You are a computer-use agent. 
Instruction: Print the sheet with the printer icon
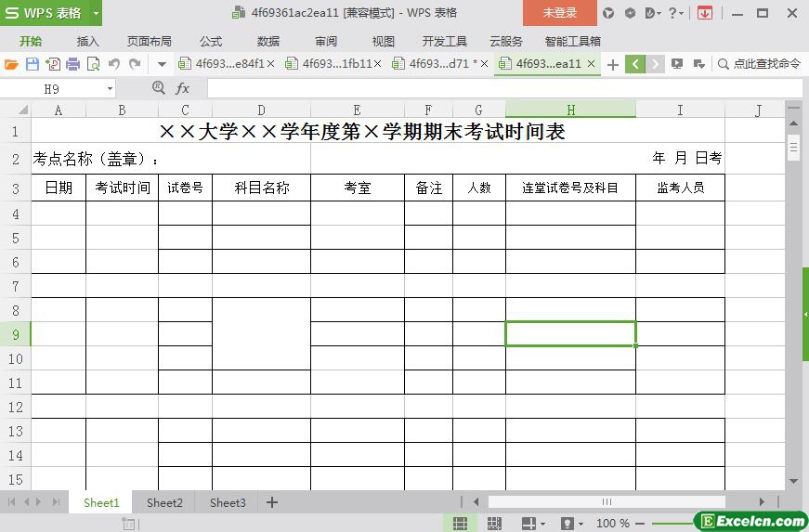(72, 64)
